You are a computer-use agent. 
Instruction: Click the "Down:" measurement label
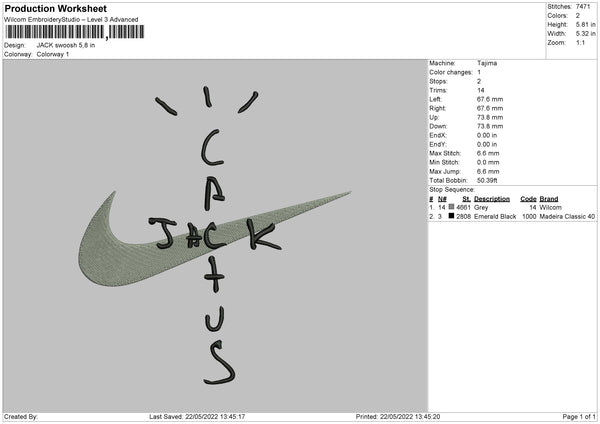point(439,126)
